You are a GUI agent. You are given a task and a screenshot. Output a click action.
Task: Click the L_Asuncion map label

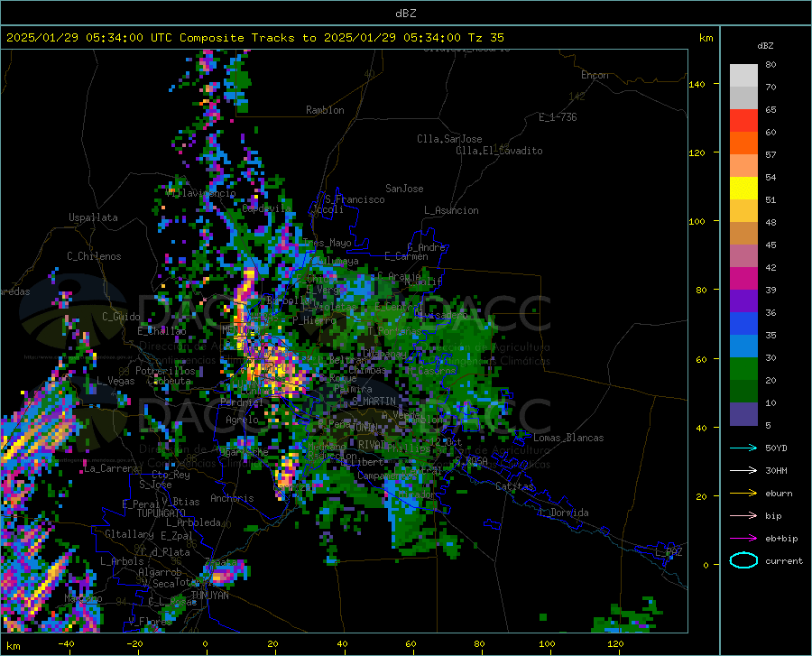[451, 210]
